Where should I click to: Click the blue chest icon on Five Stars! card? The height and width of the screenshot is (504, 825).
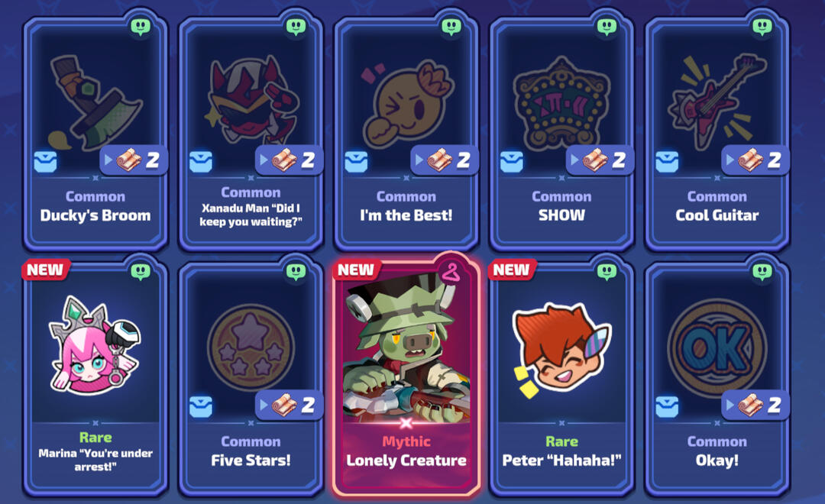[x=201, y=407]
